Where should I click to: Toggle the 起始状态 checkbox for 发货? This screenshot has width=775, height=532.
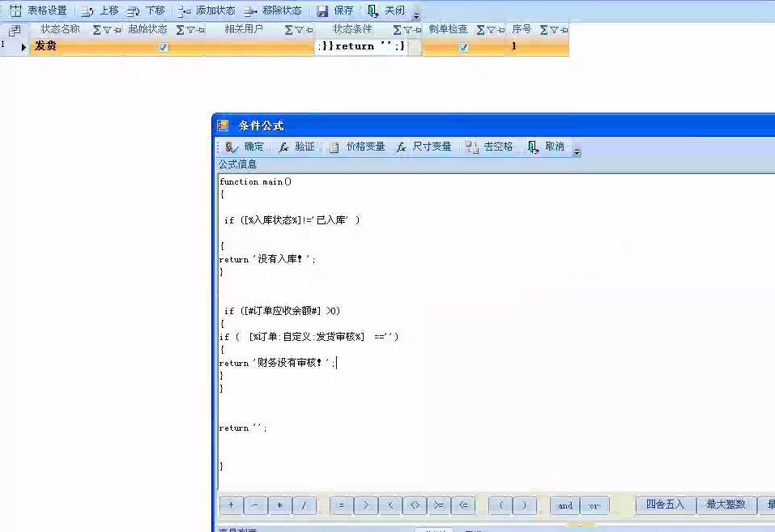pyautogui.click(x=163, y=47)
